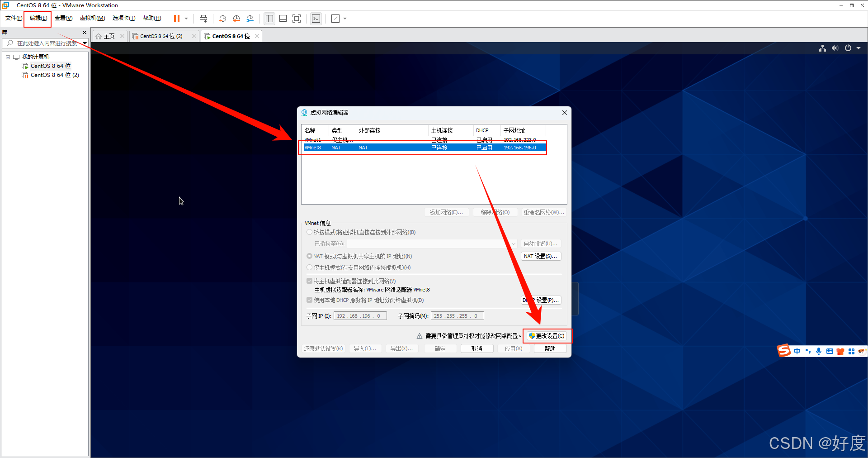Close the 主页 tab
The width and height of the screenshot is (868, 458).
coord(122,36)
